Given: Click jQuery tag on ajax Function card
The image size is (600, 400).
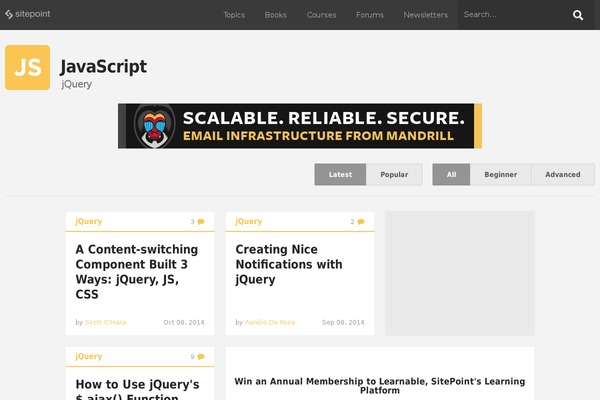Looking at the screenshot, I should [89, 356].
